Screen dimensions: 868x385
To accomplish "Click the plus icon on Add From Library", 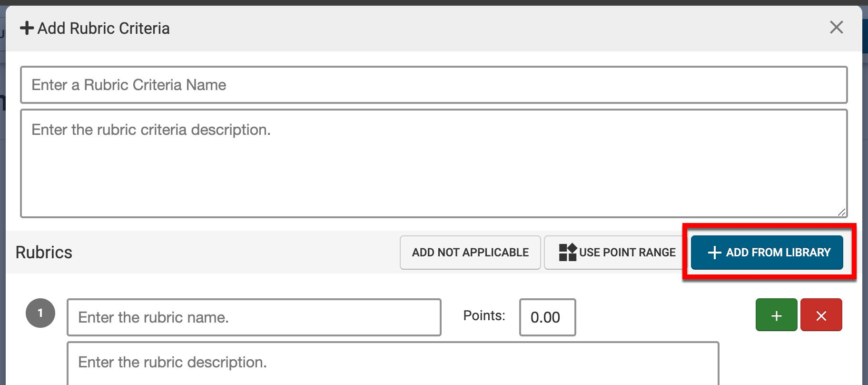I will [x=714, y=253].
